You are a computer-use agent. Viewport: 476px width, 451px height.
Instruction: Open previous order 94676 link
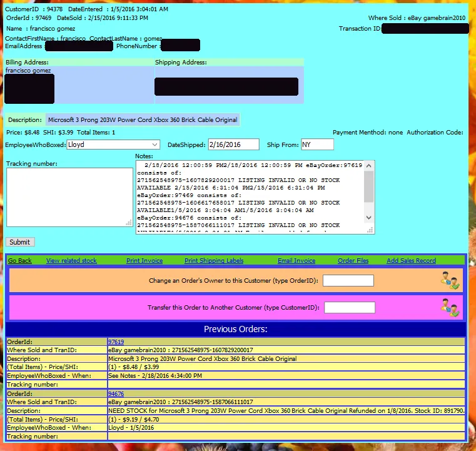pyautogui.click(x=116, y=393)
